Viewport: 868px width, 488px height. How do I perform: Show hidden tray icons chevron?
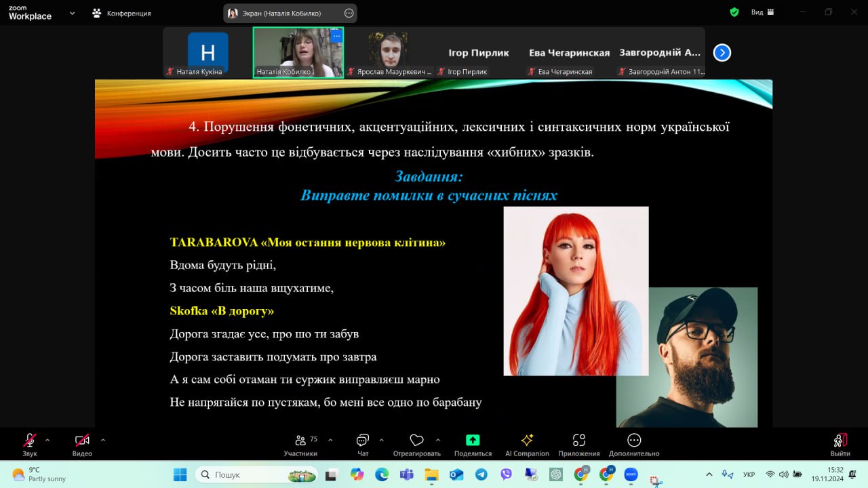pos(709,474)
